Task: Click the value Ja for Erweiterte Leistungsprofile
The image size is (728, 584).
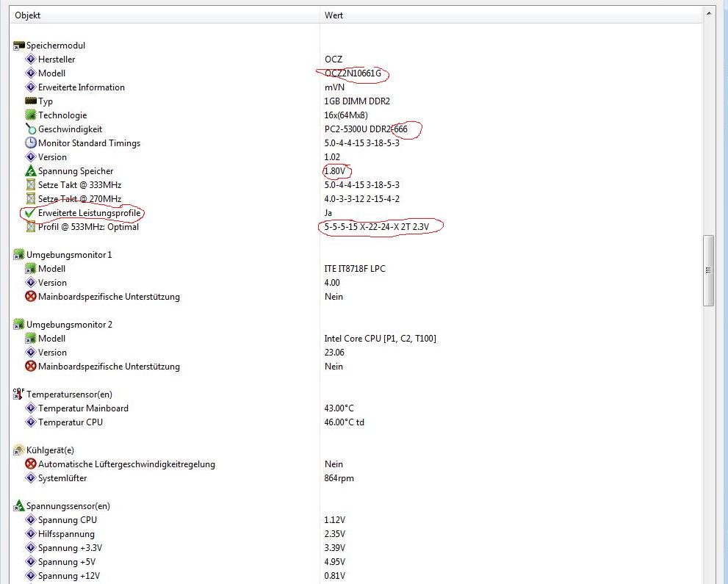Action: pos(328,212)
